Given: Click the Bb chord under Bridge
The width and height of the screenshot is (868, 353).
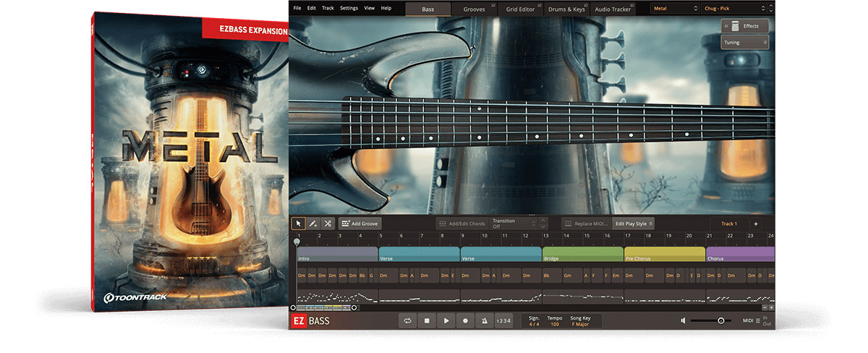Looking at the screenshot, I should pyautogui.click(x=552, y=276).
